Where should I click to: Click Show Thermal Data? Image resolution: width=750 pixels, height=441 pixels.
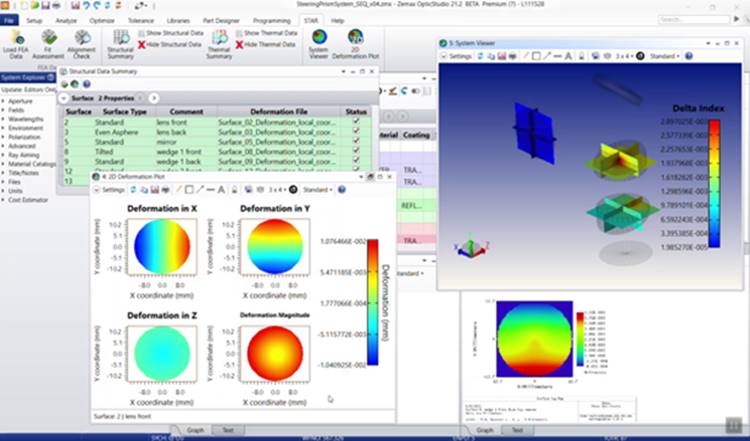pos(266,33)
